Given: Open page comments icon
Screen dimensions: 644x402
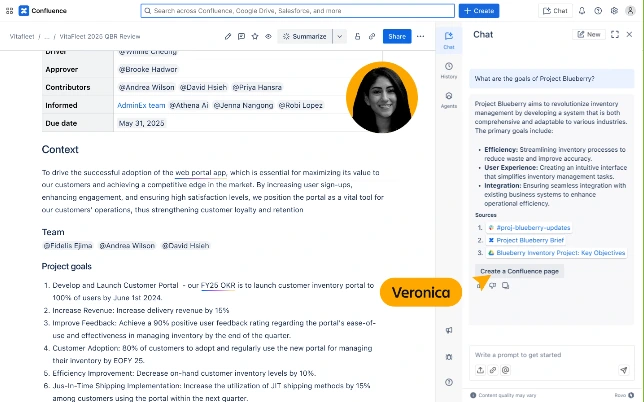Looking at the screenshot, I should (x=242, y=37).
